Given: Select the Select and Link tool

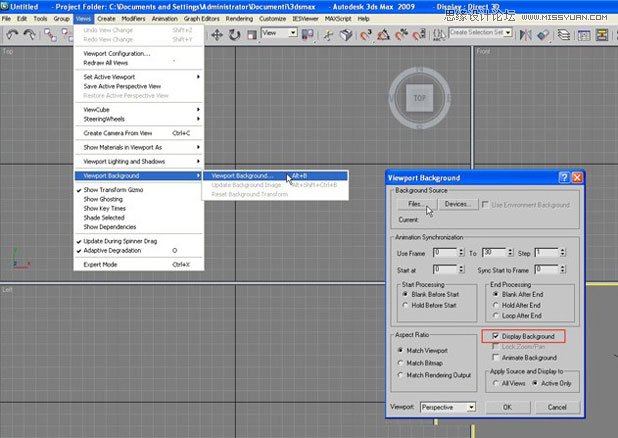Looking at the screenshot, I should [x=50, y=35].
